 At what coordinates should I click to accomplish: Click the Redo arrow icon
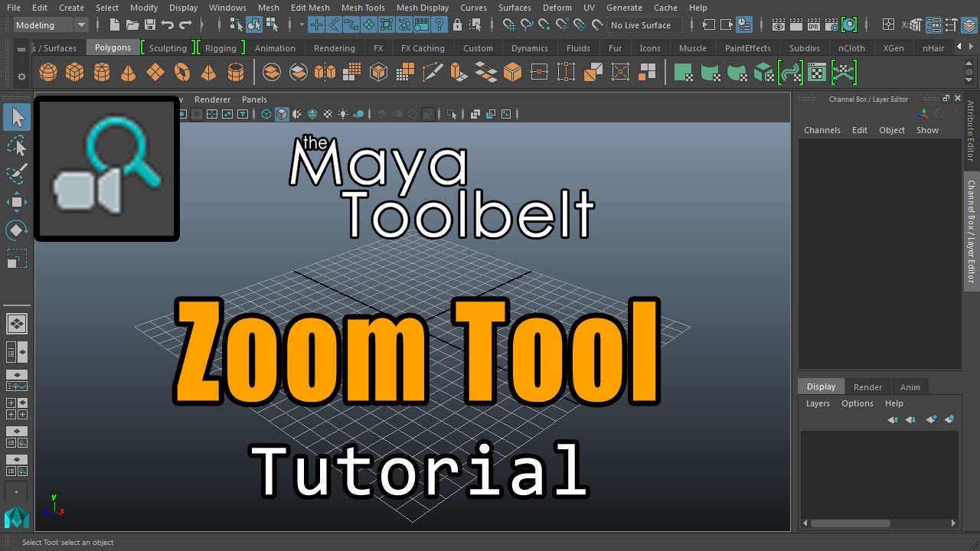pyautogui.click(x=185, y=25)
